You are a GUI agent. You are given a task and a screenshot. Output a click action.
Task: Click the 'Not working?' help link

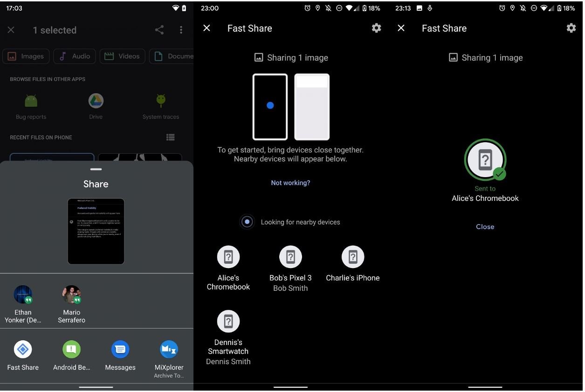(290, 183)
